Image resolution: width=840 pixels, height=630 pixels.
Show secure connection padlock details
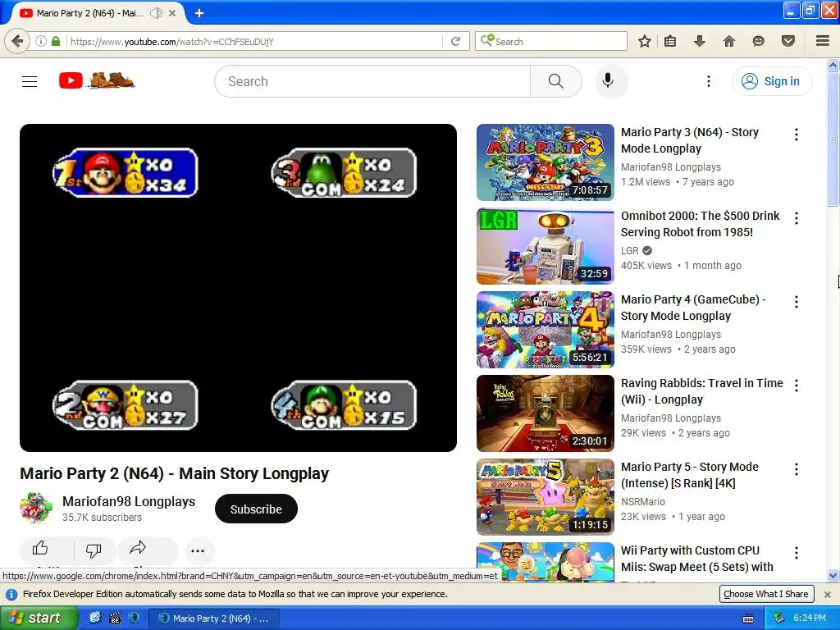point(56,41)
